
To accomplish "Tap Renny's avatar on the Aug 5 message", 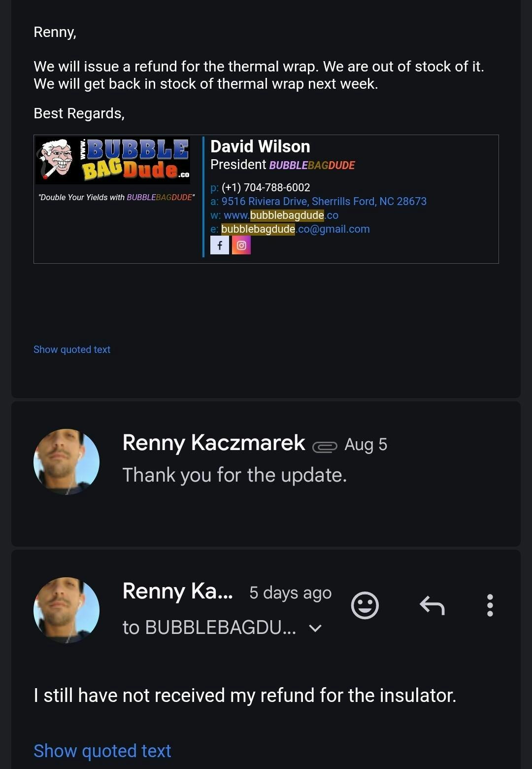I will pyautogui.click(x=66, y=462).
